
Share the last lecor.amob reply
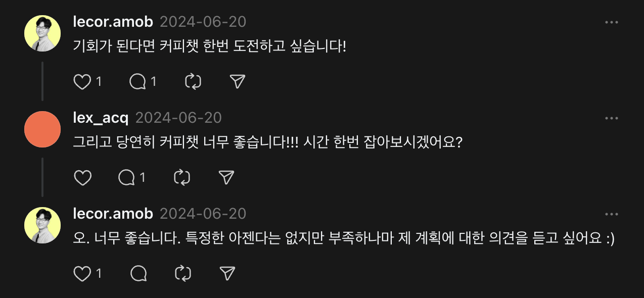coord(227,273)
